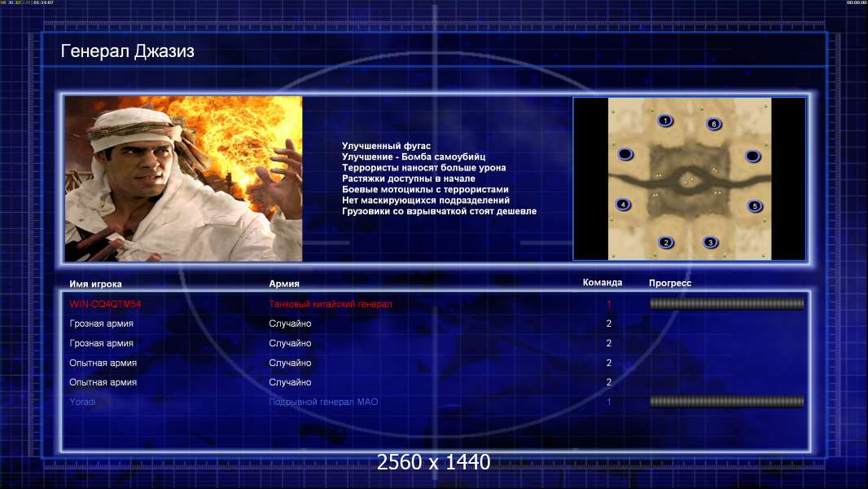Click the desert minimap preview
The width and height of the screenshot is (868, 489).
coord(689,178)
